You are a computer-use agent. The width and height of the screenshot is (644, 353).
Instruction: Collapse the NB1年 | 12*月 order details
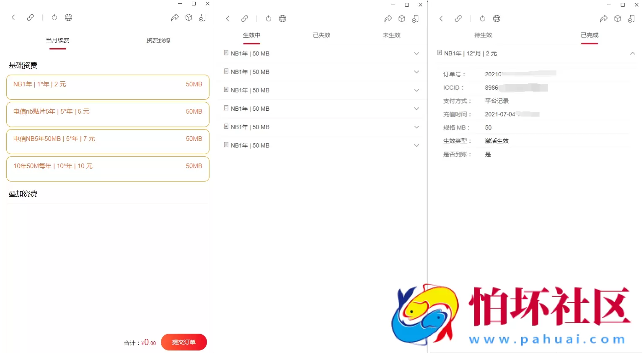(x=632, y=53)
